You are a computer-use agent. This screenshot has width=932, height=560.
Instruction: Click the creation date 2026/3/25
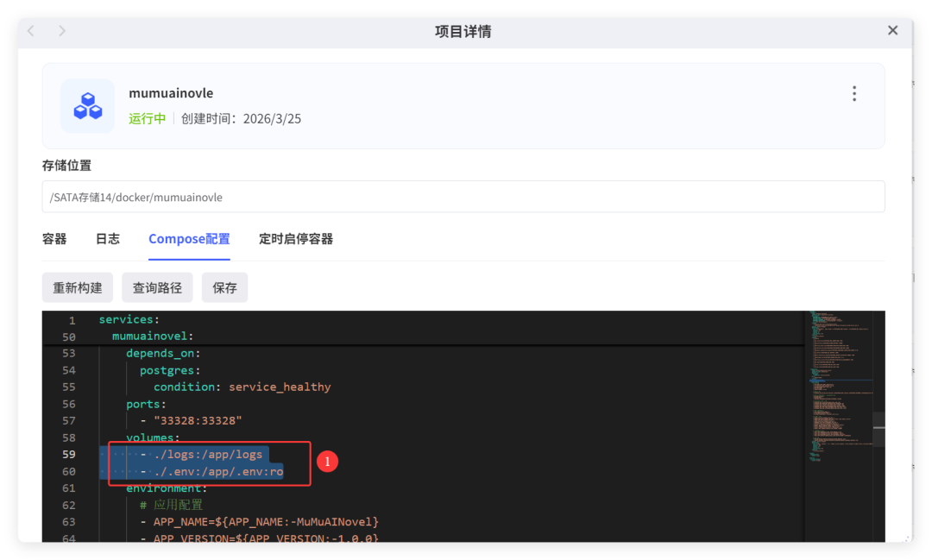click(272, 118)
